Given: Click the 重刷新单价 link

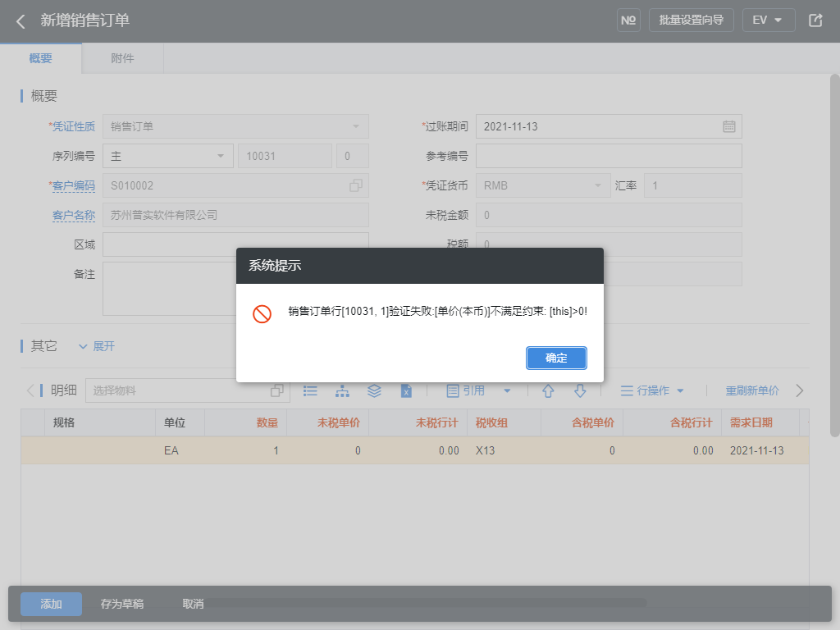Looking at the screenshot, I should click(752, 391).
